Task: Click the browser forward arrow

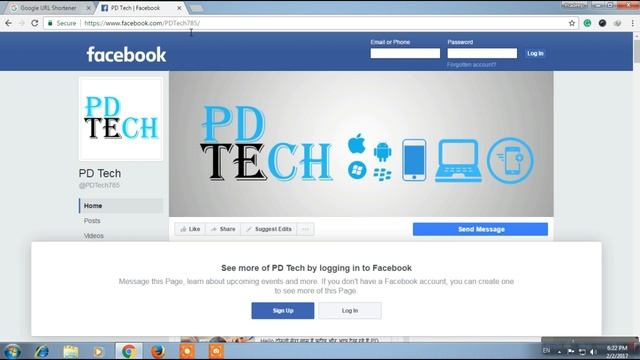Action: (21, 23)
